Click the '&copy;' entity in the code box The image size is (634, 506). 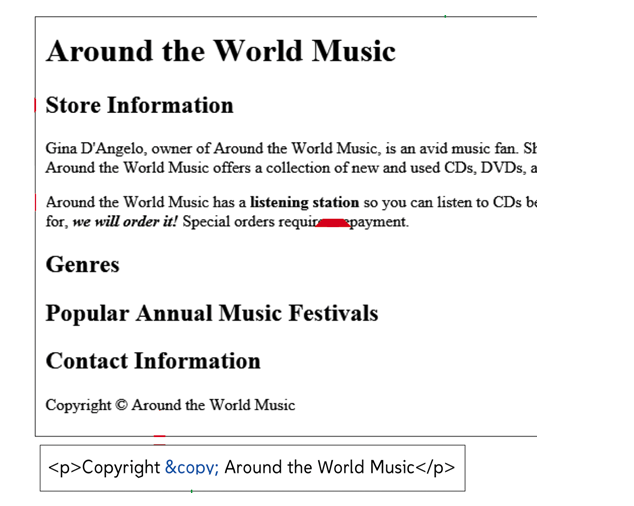click(x=192, y=467)
